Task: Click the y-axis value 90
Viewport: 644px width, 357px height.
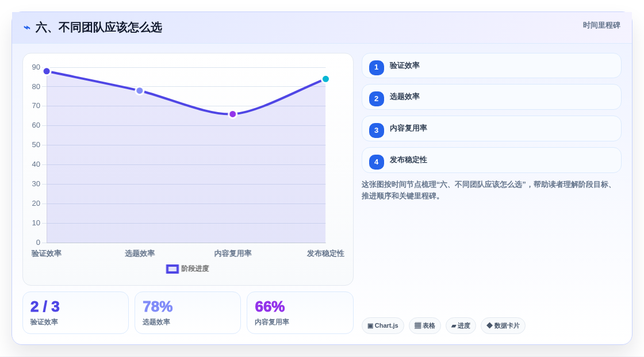Action: click(36, 67)
